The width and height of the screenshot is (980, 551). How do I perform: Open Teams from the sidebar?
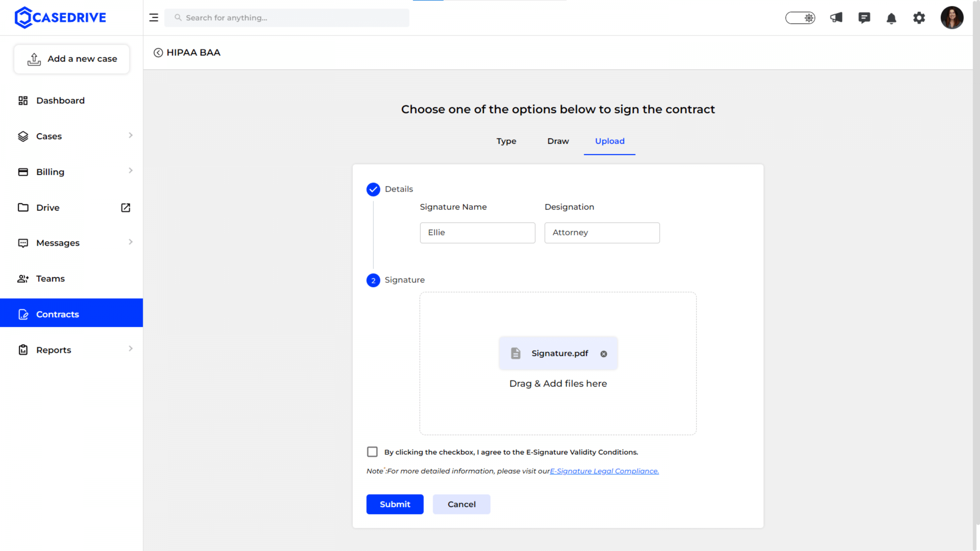pos(71,279)
